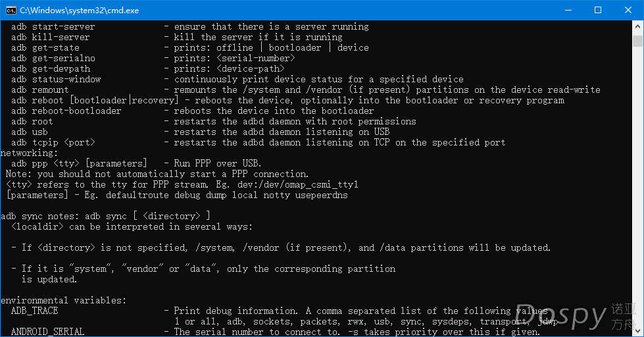Screen dimensions: 644x337
Task: Click the C:\Windows\system32\cmd.exe title text
Action: click(x=80, y=11)
